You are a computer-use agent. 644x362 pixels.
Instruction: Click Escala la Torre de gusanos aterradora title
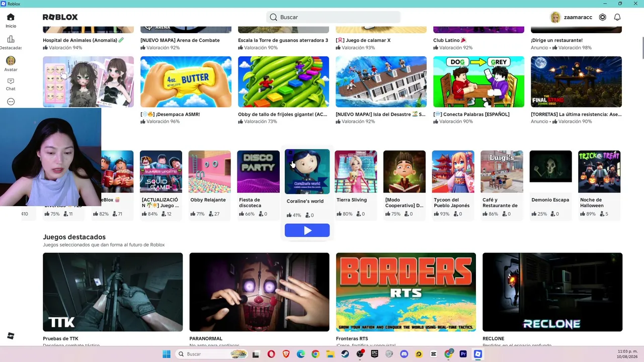pos(283,40)
